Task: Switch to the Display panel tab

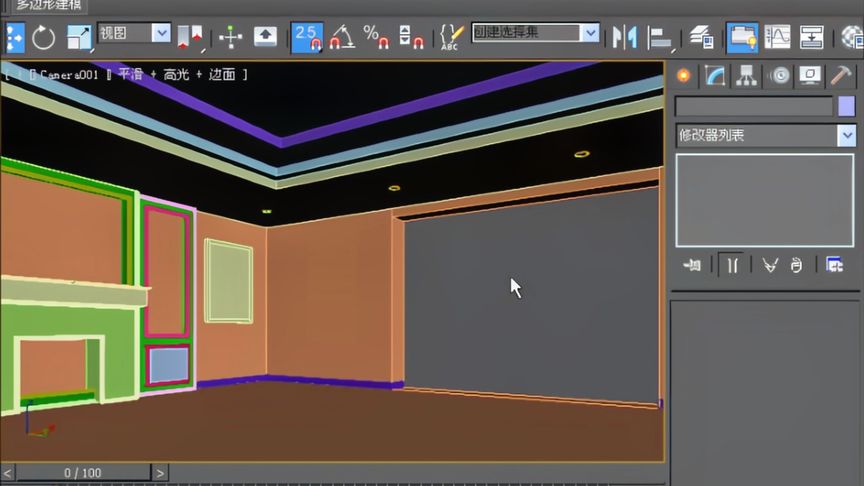Action: [809, 75]
